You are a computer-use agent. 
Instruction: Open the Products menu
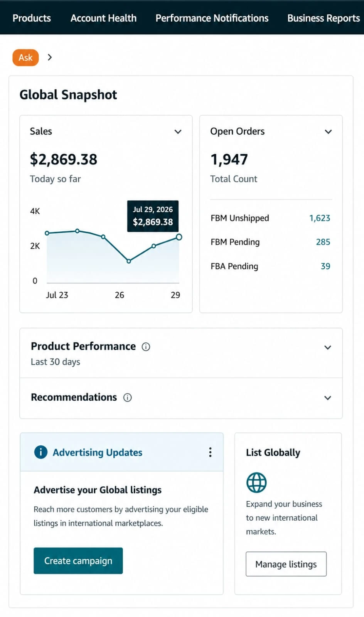point(32,18)
